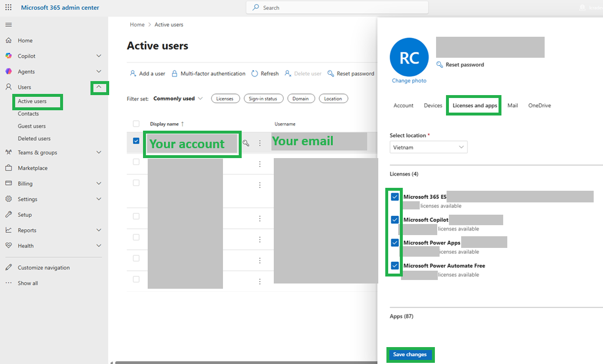
Task: Uncheck Microsoft Power Apps license
Action: [x=395, y=243]
